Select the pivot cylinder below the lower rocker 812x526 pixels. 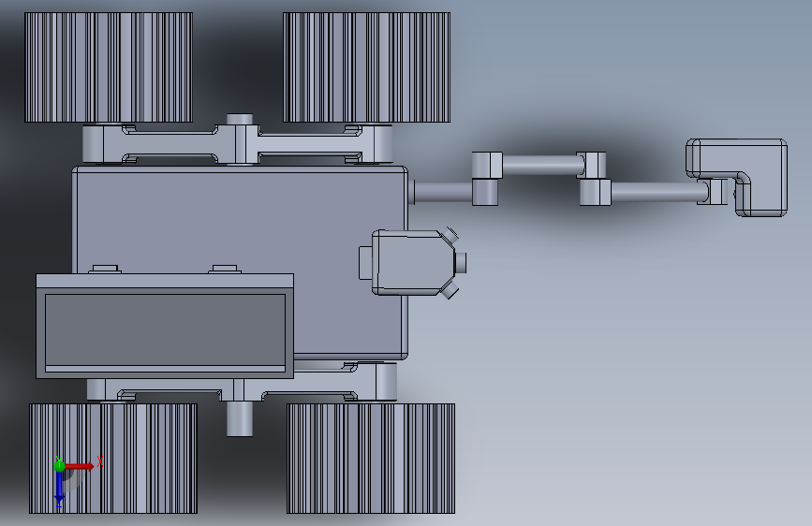[240, 418]
